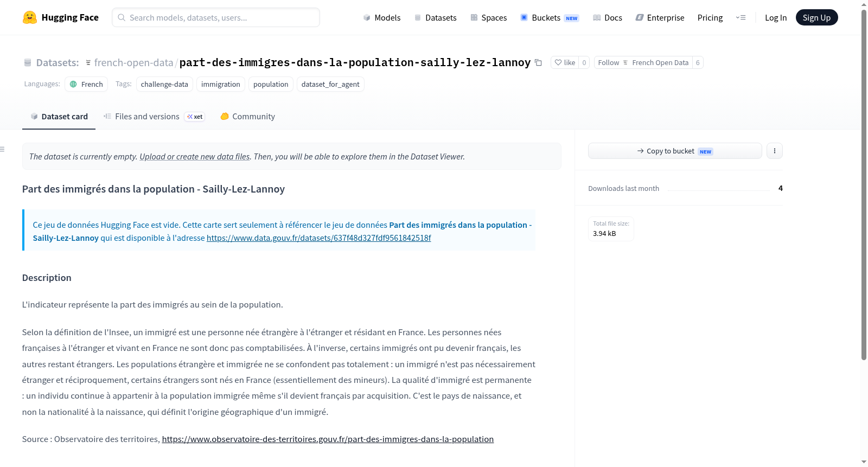Open the Enterprise page
Image resolution: width=868 pixels, height=467 pixels.
(660, 18)
